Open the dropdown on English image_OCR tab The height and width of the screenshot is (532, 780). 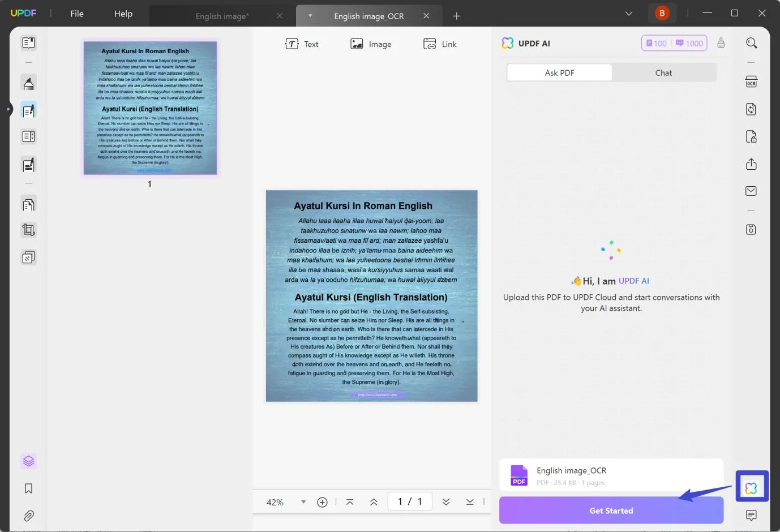(x=310, y=16)
